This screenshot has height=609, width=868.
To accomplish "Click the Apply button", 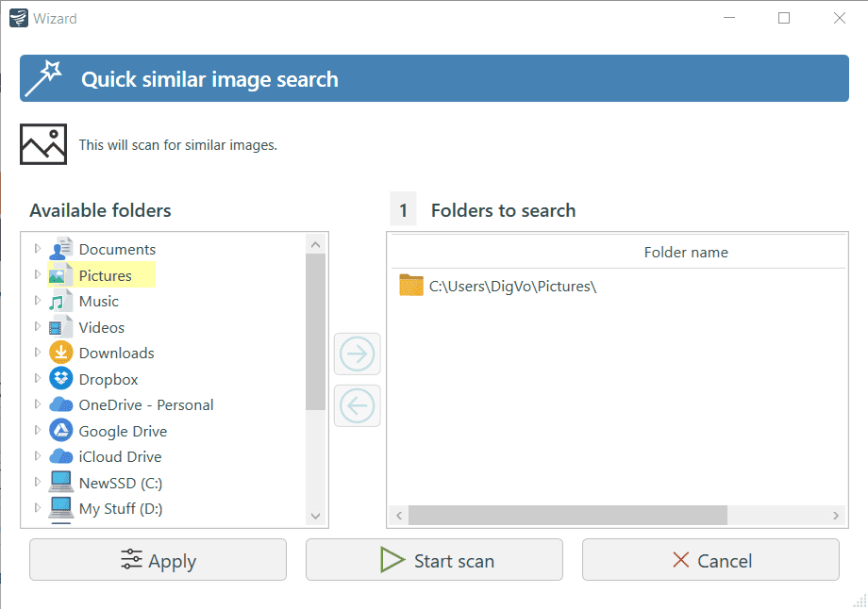I will click(158, 560).
